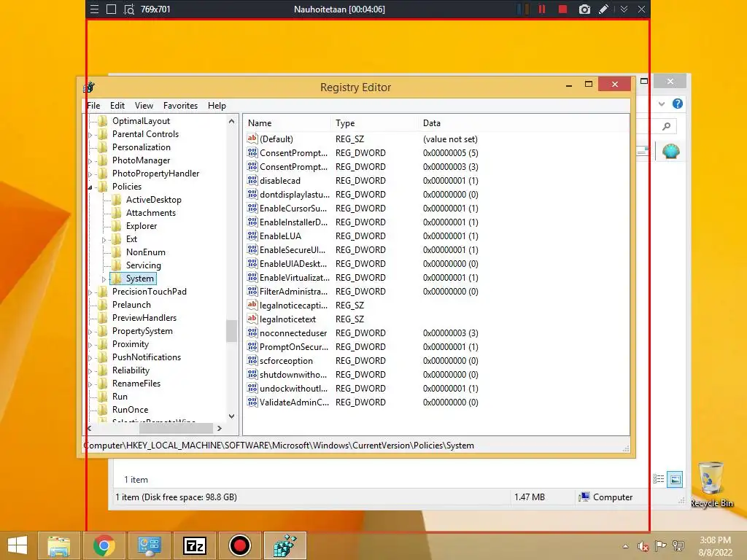Select the Attachments folder icon
The width and height of the screenshot is (747, 560).
pyautogui.click(x=117, y=213)
